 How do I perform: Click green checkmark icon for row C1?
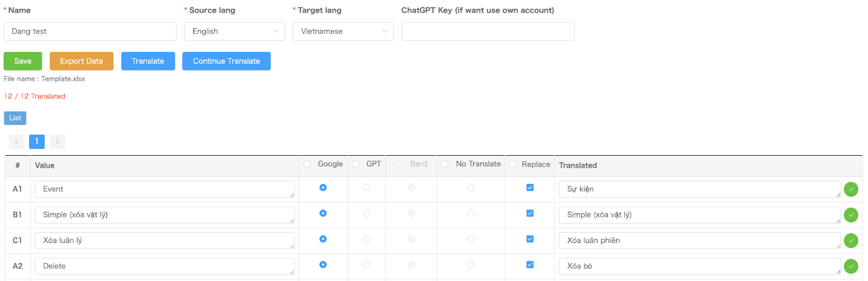point(851,240)
